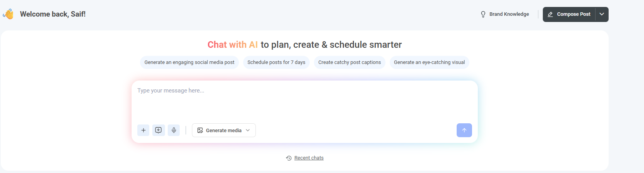Click the pencil icon in Compose Post
Viewport: 644px width, 173px height.
pyautogui.click(x=550, y=14)
